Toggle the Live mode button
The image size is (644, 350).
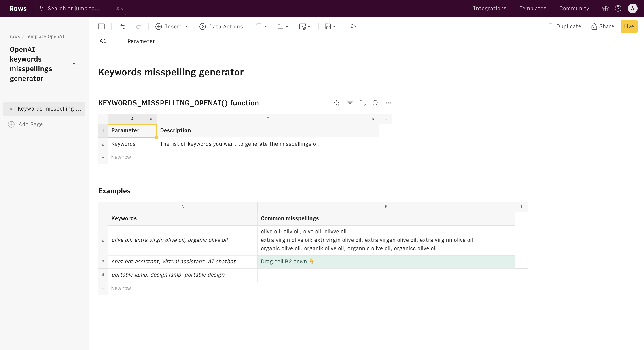click(629, 27)
